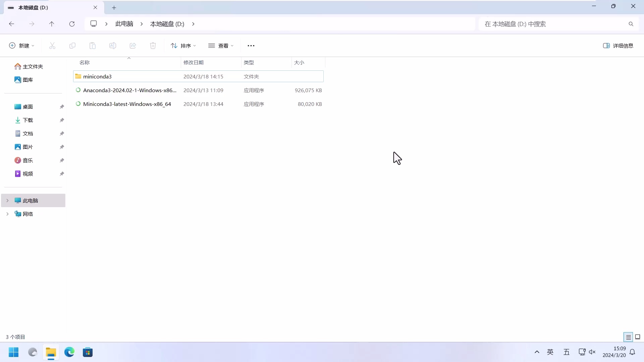
Task: Switch to details list view icon
Action: pyautogui.click(x=628, y=337)
